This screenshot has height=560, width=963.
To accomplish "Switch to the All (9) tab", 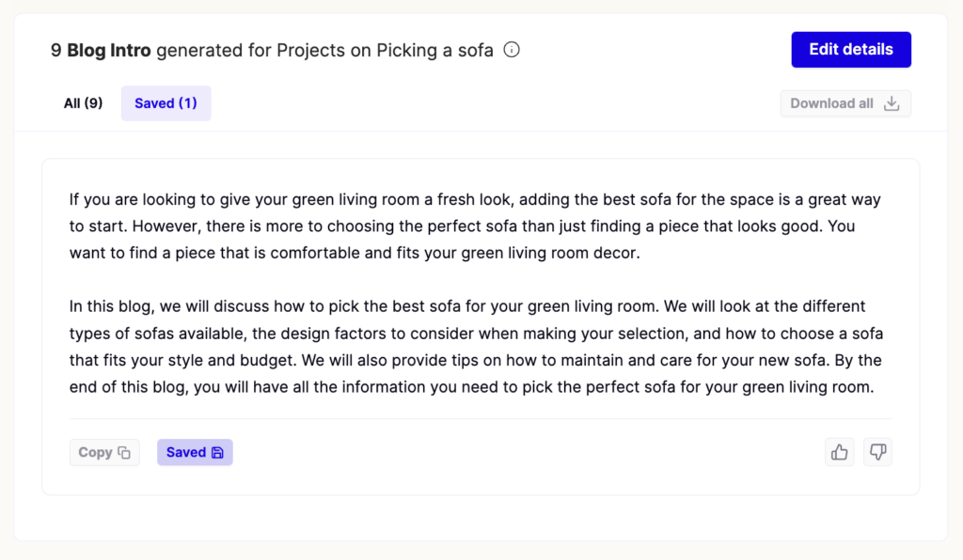I will click(83, 103).
